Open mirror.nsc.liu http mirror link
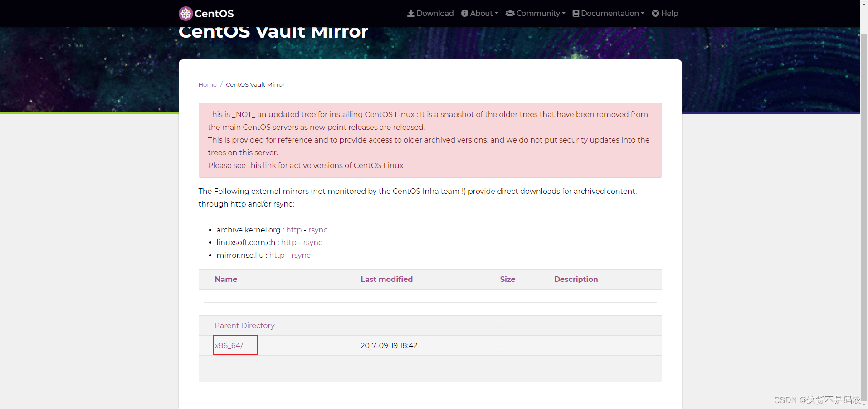Viewport: 868px width, 409px height. point(277,255)
